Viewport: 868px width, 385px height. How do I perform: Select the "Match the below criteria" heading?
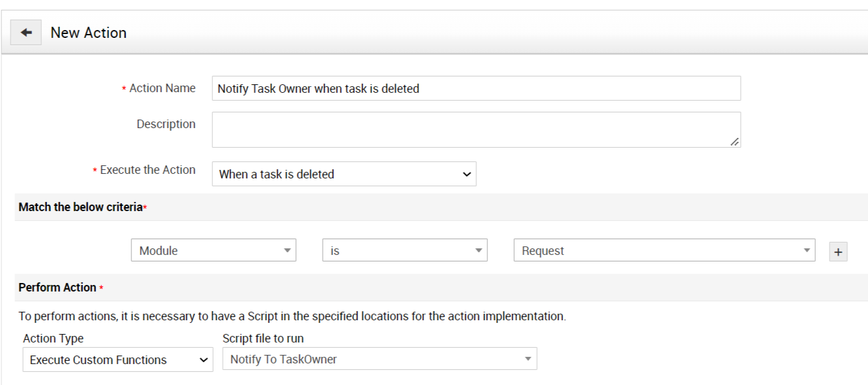pos(80,207)
